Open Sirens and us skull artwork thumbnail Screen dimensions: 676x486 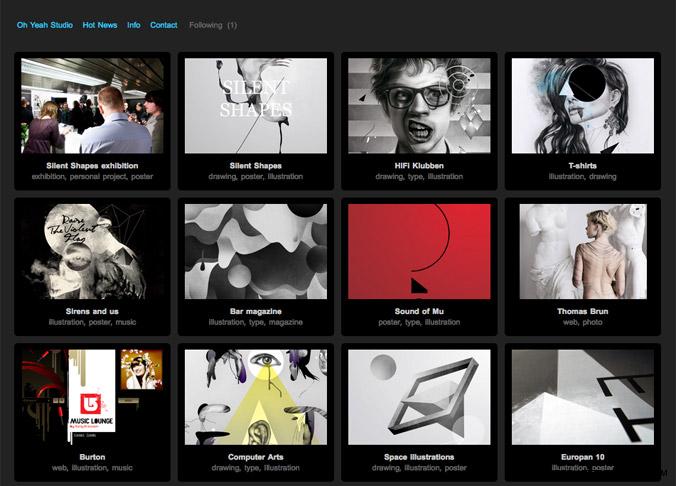coord(92,251)
